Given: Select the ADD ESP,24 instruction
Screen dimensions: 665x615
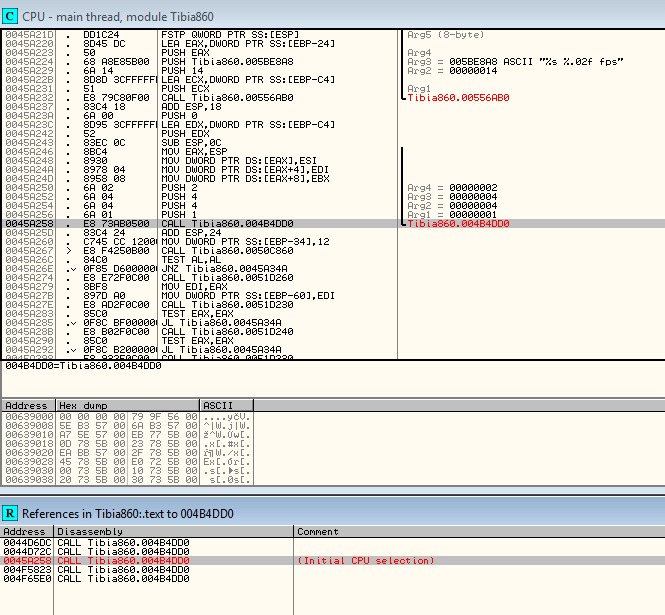Looking at the screenshot, I should (191, 232).
